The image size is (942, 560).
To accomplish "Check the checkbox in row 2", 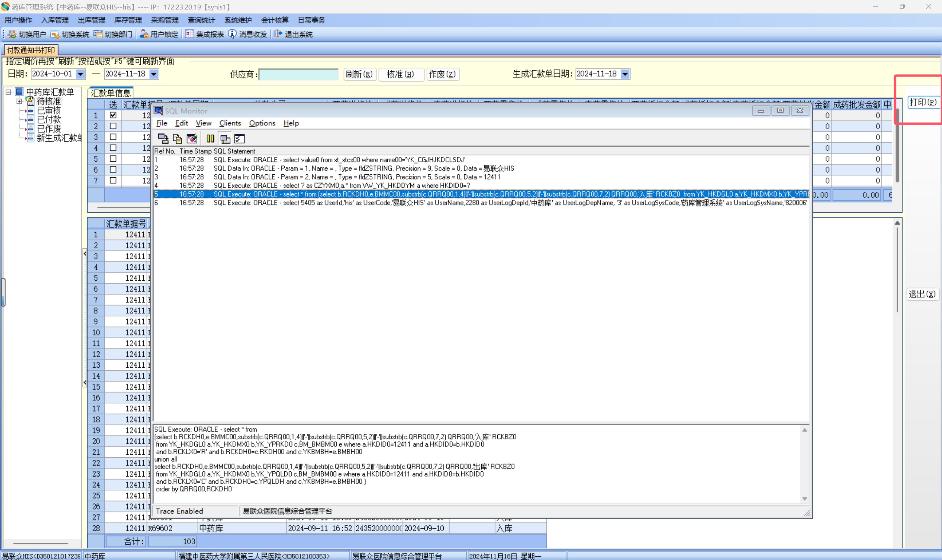I will tap(113, 126).
